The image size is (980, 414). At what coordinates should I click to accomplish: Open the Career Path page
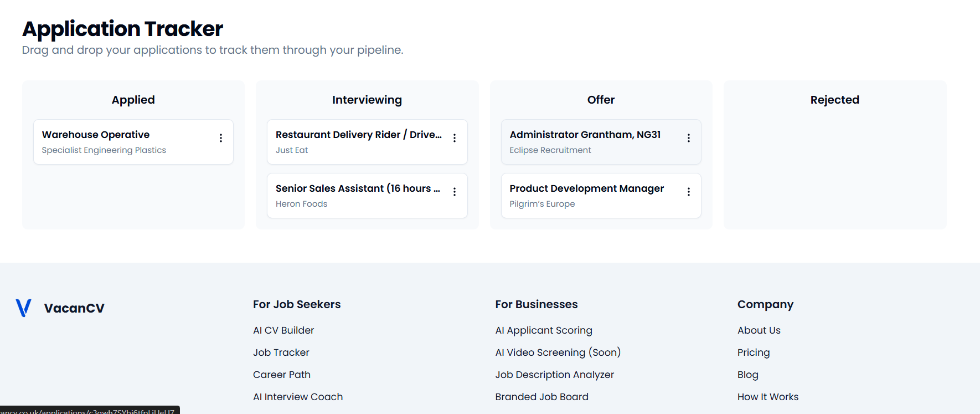(x=282, y=375)
